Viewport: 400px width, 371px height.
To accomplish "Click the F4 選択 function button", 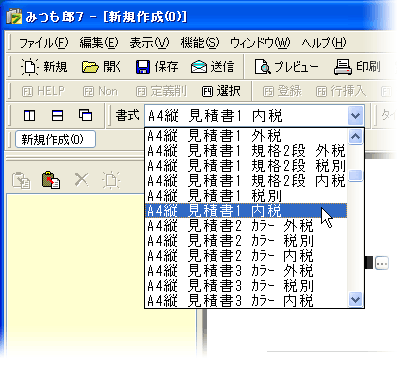I will (x=221, y=91).
